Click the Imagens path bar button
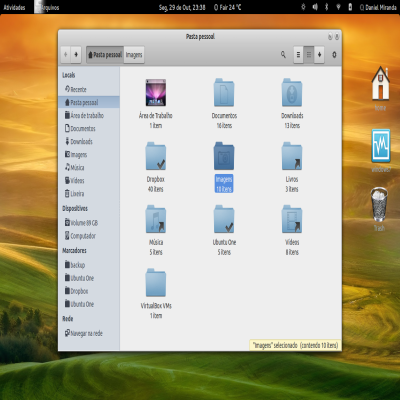 [x=134, y=55]
